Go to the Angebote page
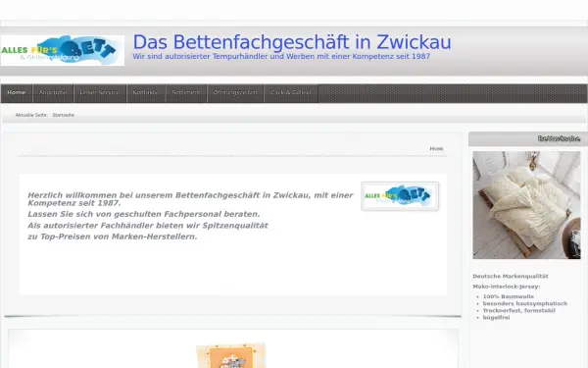 [53, 93]
